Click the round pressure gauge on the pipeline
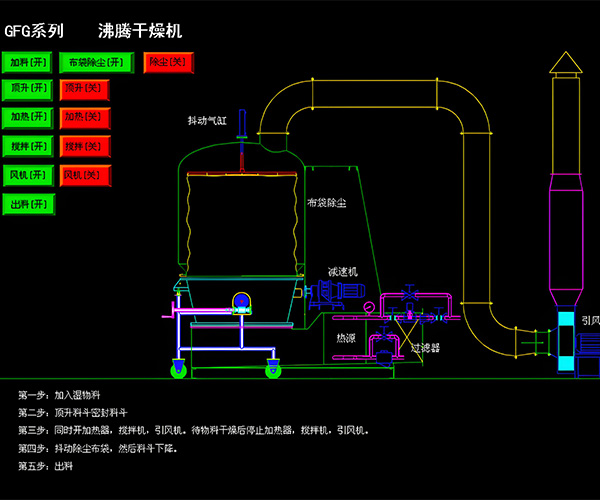This screenshot has height=500, width=600. point(369,307)
